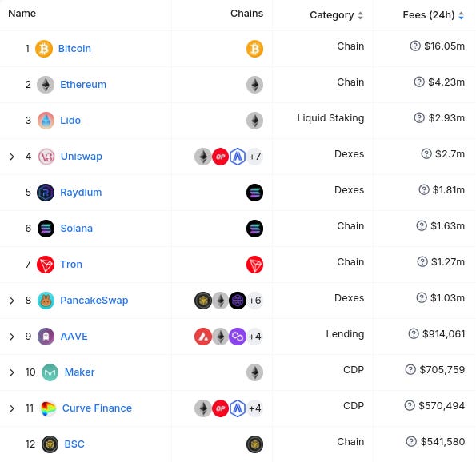Click the Bitcoin logo icon next to its name
476x462 pixels.
44,49
